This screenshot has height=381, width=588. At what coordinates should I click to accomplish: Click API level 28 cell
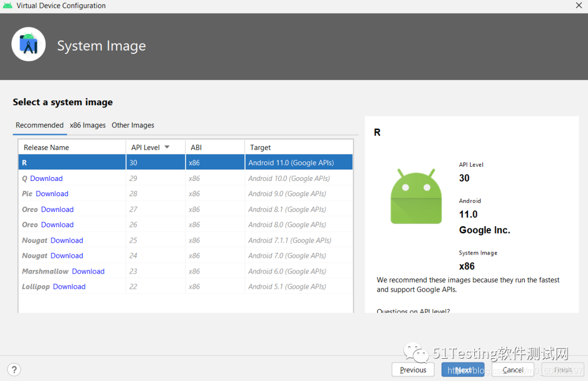tap(156, 193)
